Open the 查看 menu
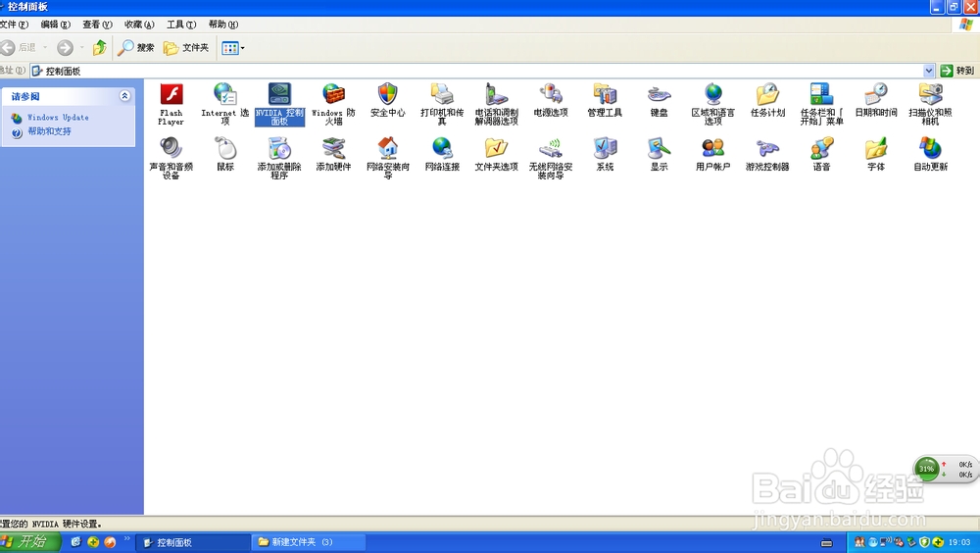Viewport: 980px width, 553px height. click(x=97, y=25)
